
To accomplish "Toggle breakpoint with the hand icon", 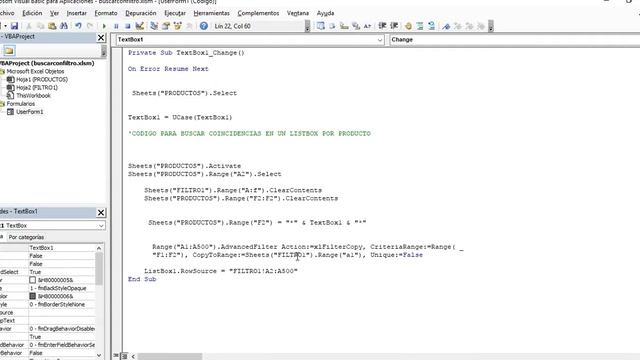I will click(x=408, y=26).
